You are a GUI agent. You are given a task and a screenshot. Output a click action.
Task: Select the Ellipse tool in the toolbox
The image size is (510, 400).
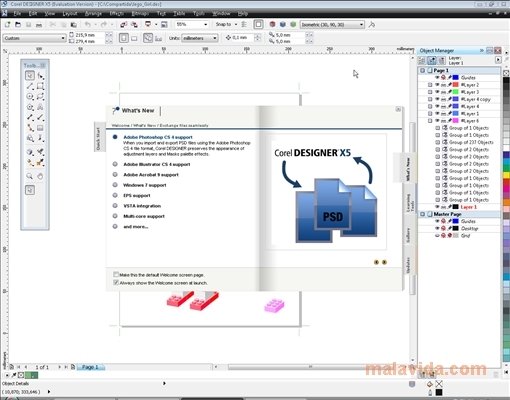tap(30, 97)
